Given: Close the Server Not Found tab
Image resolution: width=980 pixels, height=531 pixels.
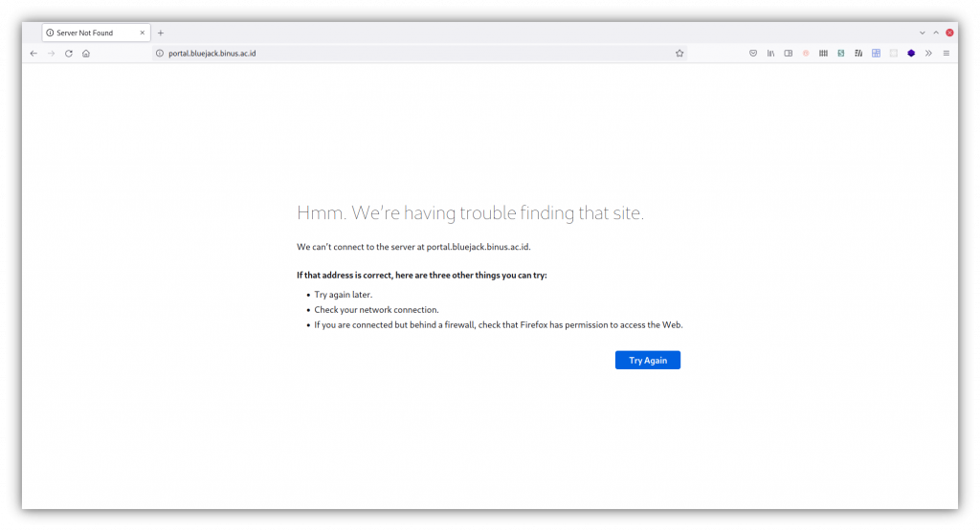Looking at the screenshot, I should (143, 33).
